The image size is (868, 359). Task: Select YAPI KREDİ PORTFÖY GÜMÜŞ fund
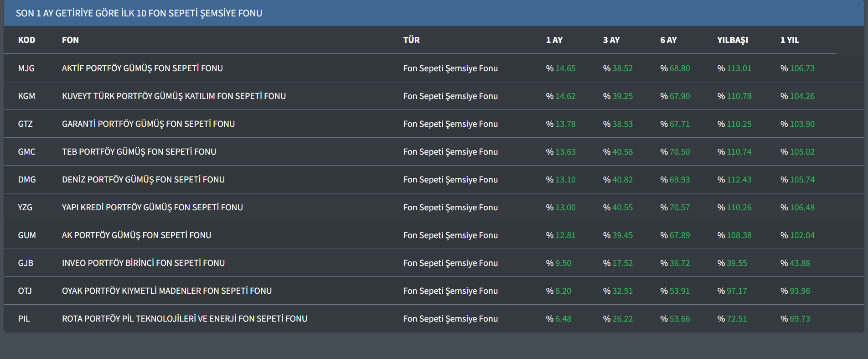152,208
